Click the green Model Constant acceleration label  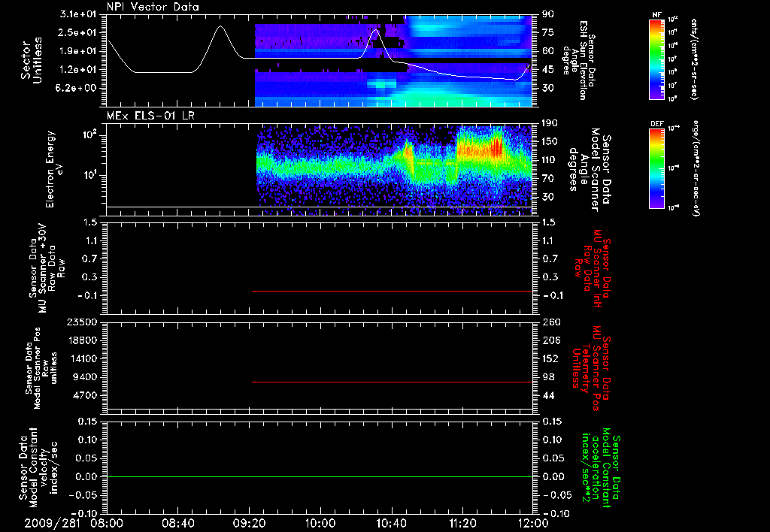[x=601, y=467]
